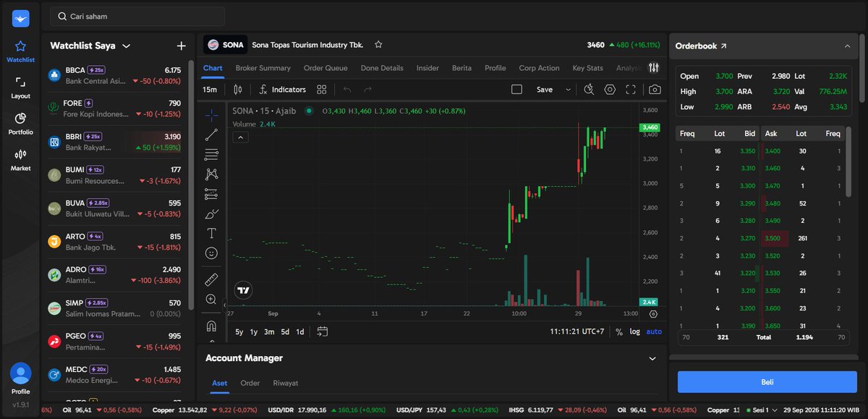Image resolution: width=868 pixels, height=419 pixels.
Task: Open the Corp Action tab
Action: 539,68
